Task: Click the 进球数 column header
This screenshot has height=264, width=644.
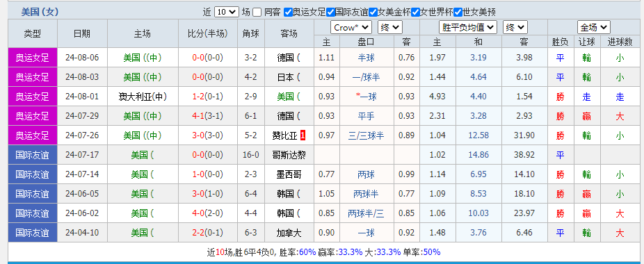Action: (620, 41)
